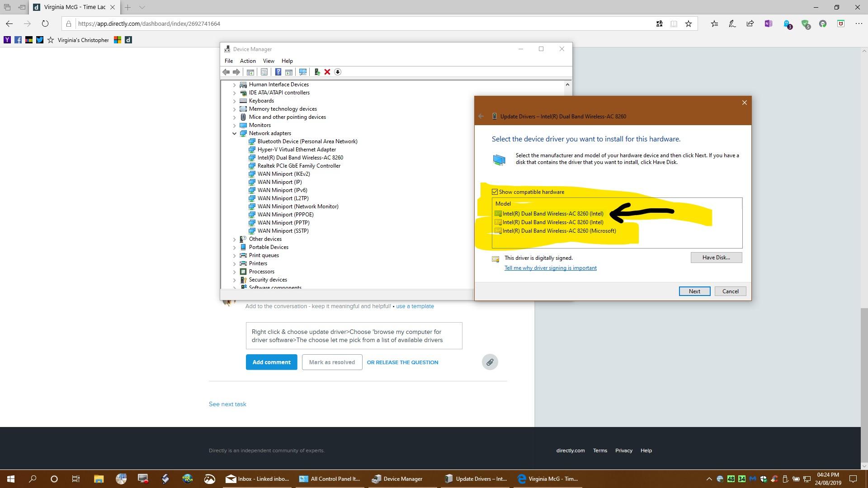Select the Wireless-AC 8260 (Microsoft) driver entry
Screen dimensions: 868x488
tap(555, 231)
